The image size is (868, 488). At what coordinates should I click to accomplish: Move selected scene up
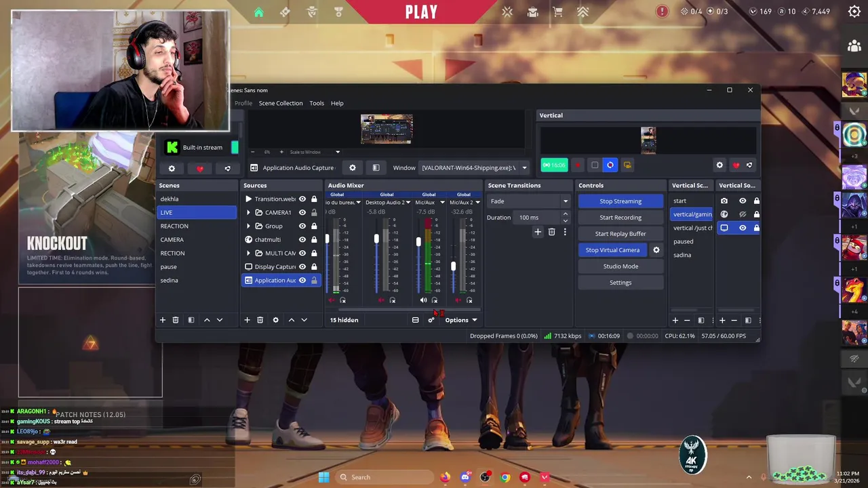coord(207,320)
